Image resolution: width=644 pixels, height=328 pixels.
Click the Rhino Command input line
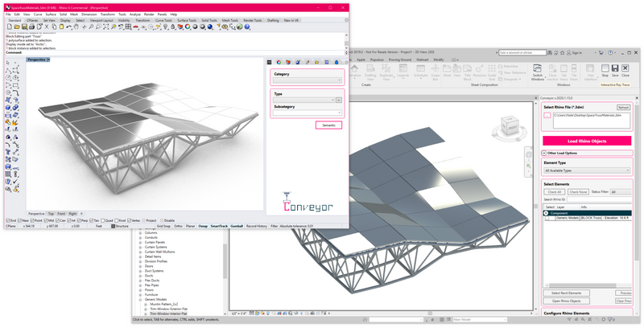(176, 52)
